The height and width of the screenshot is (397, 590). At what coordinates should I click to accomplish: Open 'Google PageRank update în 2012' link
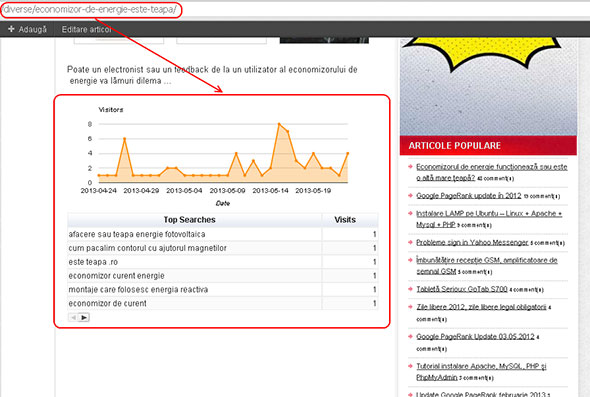[468, 196]
